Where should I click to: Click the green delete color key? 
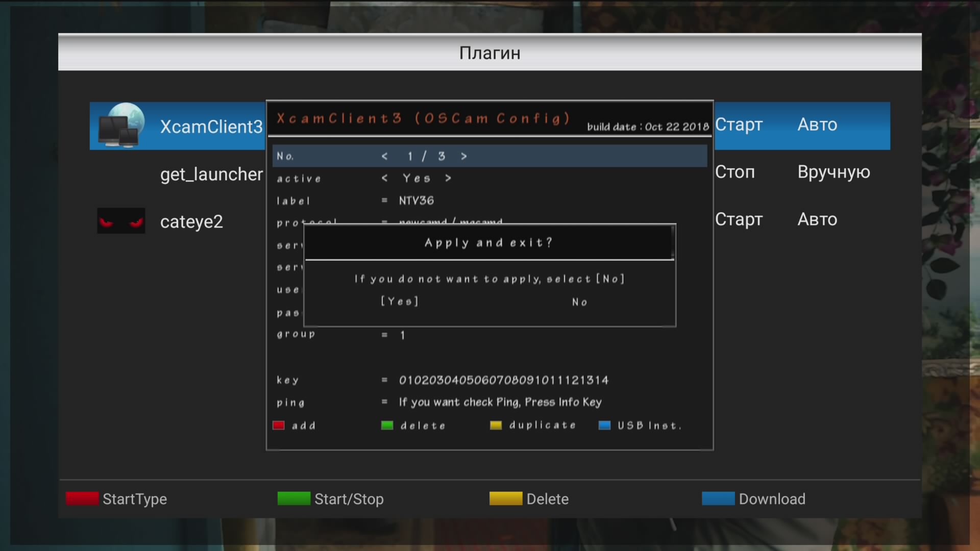pyautogui.click(x=387, y=425)
